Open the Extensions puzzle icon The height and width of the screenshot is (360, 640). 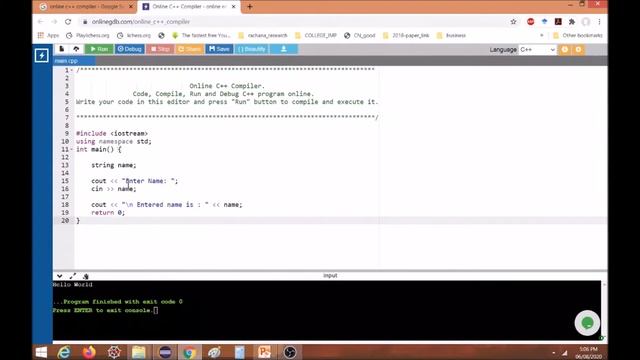572,22
